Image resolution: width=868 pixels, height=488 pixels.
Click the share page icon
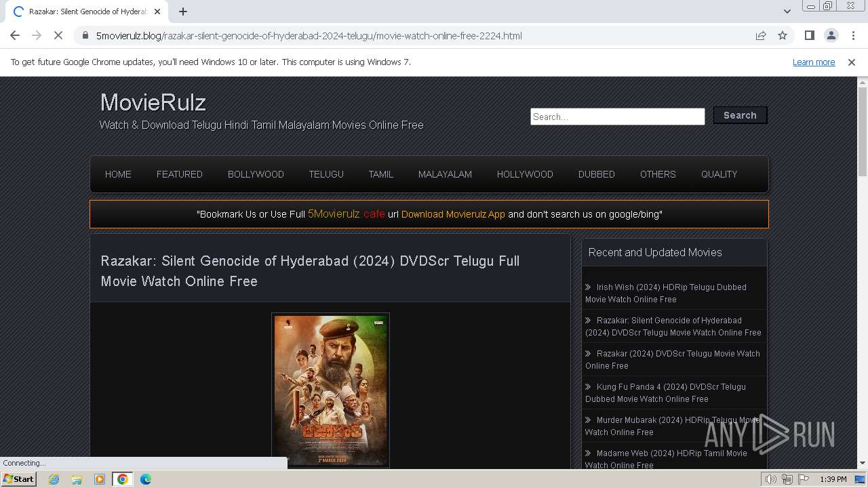pos(761,35)
